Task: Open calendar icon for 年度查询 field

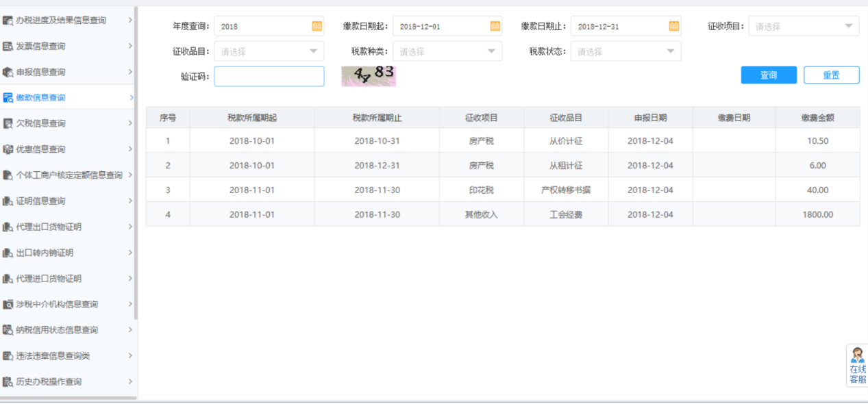Action: point(317,26)
